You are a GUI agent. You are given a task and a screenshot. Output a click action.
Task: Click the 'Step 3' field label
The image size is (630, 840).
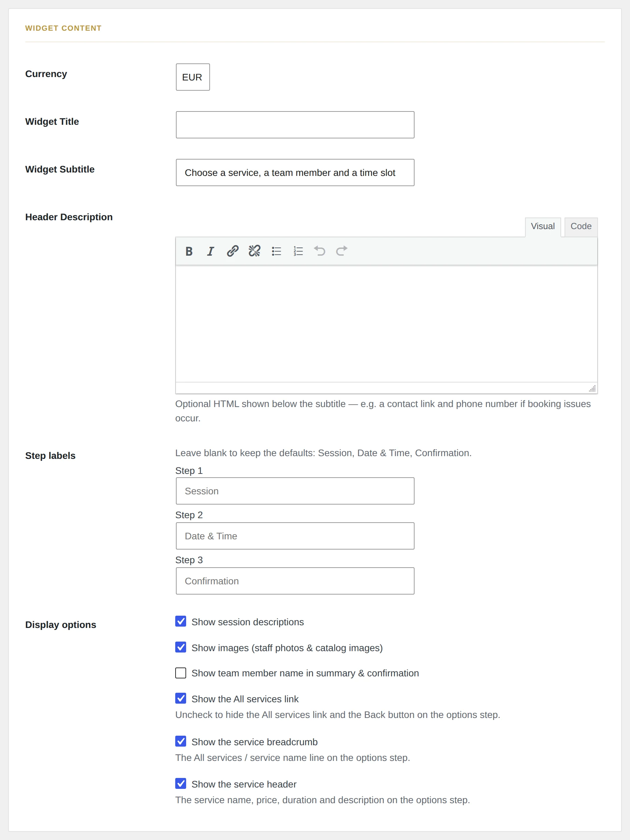pos(189,560)
